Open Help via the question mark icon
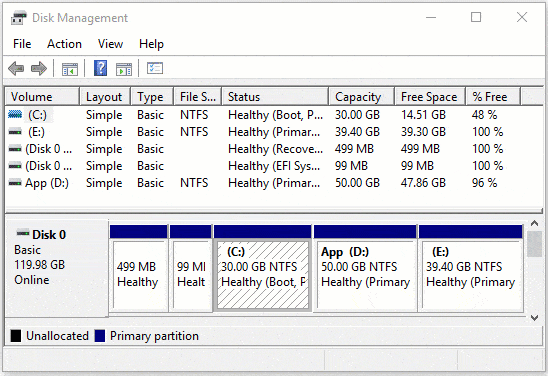 100,68
